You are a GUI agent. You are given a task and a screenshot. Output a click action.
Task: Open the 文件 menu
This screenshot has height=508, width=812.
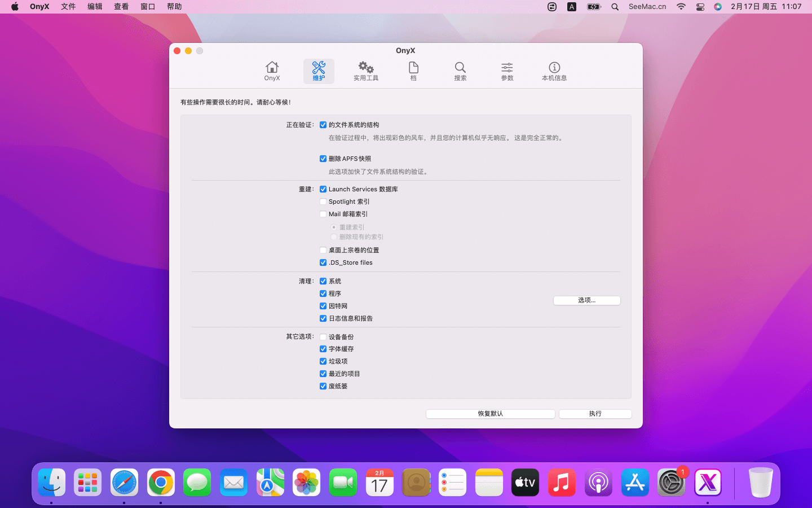(68, 7)
